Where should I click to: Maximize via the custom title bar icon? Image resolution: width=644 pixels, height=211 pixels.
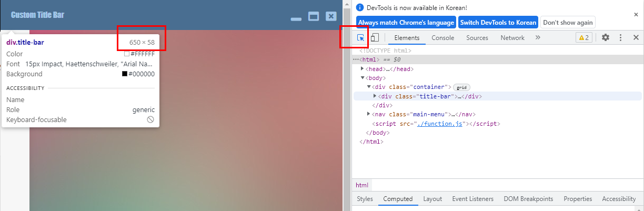314,16
